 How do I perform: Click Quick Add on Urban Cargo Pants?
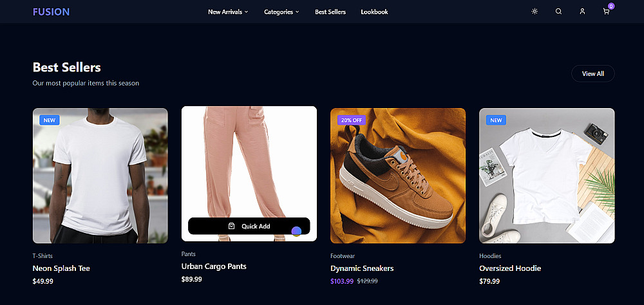(249, 226)
